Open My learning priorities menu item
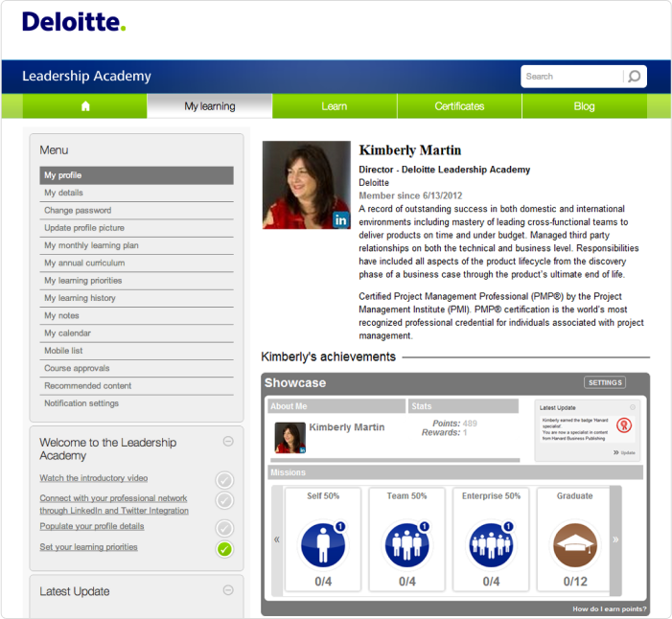The height and width of the screenshot is (619, 672). click(x=137, y=281)
